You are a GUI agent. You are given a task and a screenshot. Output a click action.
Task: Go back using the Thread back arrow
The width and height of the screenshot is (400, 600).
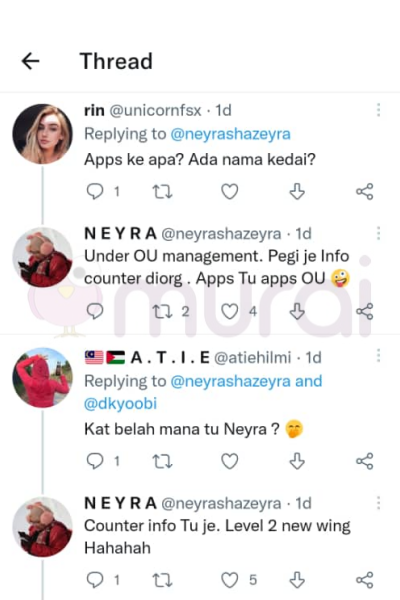(x=31, y=61)
